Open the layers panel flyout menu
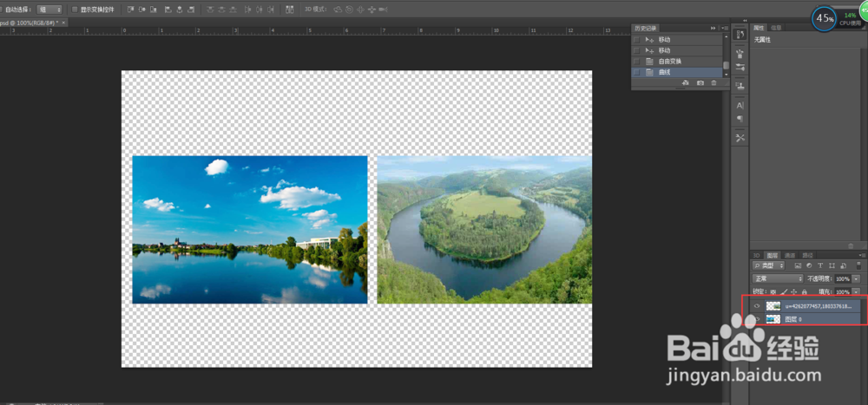Screen dimensions: 868x405 (864, 255)
